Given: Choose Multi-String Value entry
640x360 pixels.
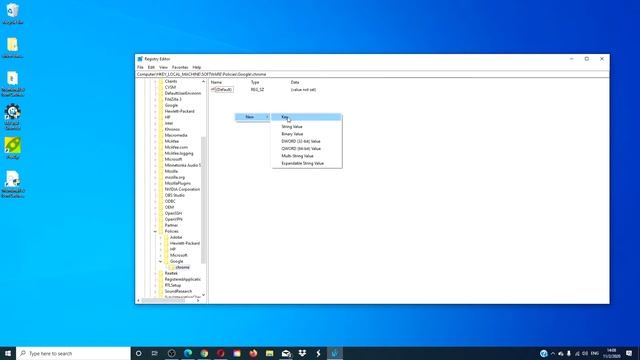Looking at the screenshot, I should [x=307, y=156].
